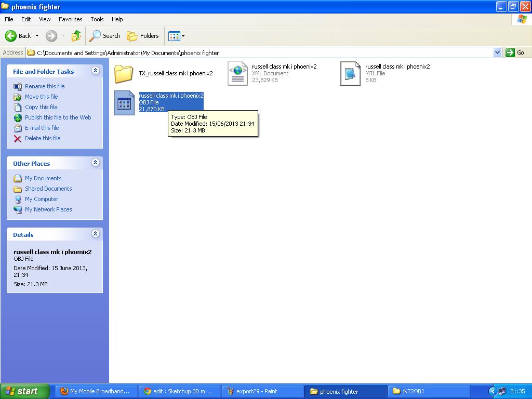The image size is (532, 399).
Task: Click the Publish to Web globe icon
Action: [x=18, y=118]
